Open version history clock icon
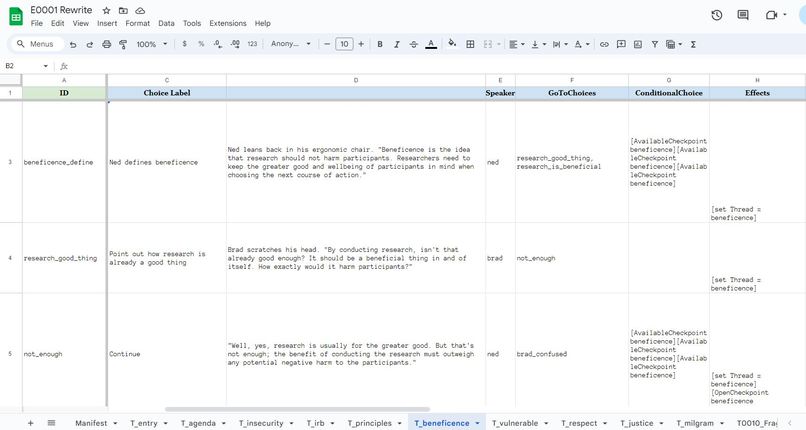This screenshot has height=430, width=806. pyautogui.click(x=717, y=15)
